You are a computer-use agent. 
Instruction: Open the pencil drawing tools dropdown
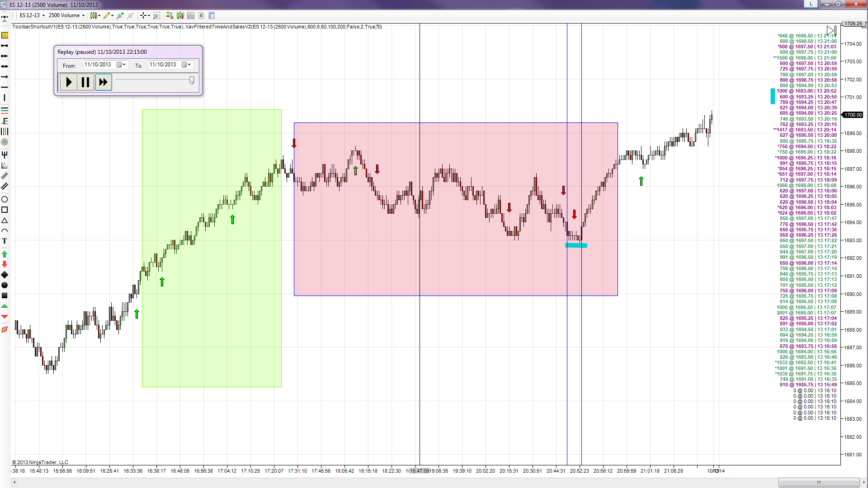108,15
